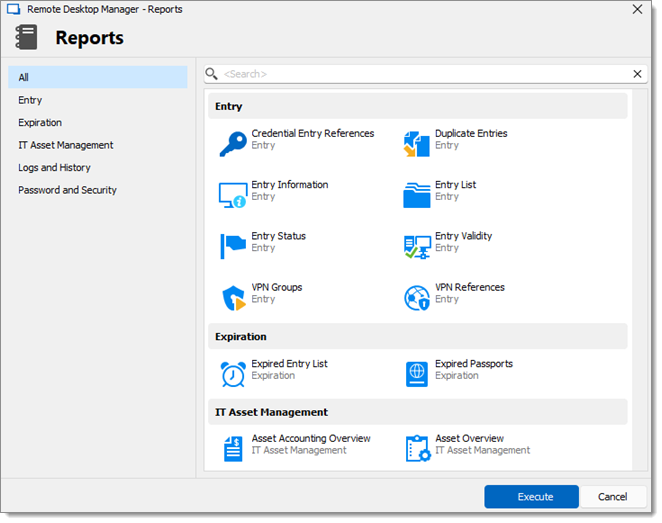Image resolution: width=662 pixels, height=523 pixels.
Task: Click the Reports notebook icon in header
Action: pyautogui.click(x=26, y=37)
